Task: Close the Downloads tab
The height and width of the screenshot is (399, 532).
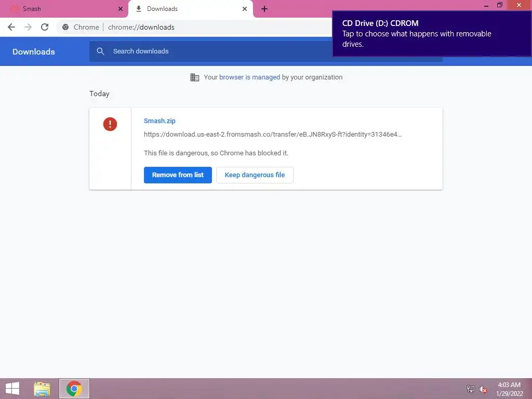Action: pyautogui.click(x=245, y=9)
